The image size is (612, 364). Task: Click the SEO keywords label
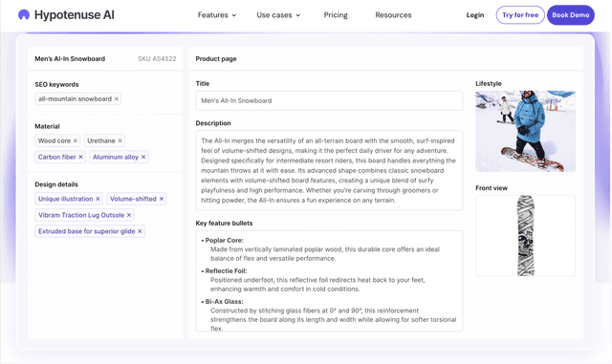[56, 85]
